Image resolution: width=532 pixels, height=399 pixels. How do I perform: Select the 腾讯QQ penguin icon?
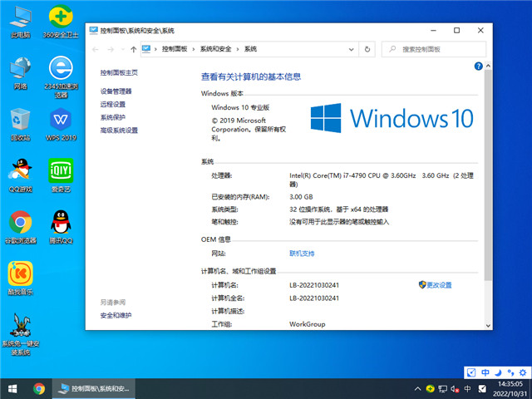coord(59,222)
